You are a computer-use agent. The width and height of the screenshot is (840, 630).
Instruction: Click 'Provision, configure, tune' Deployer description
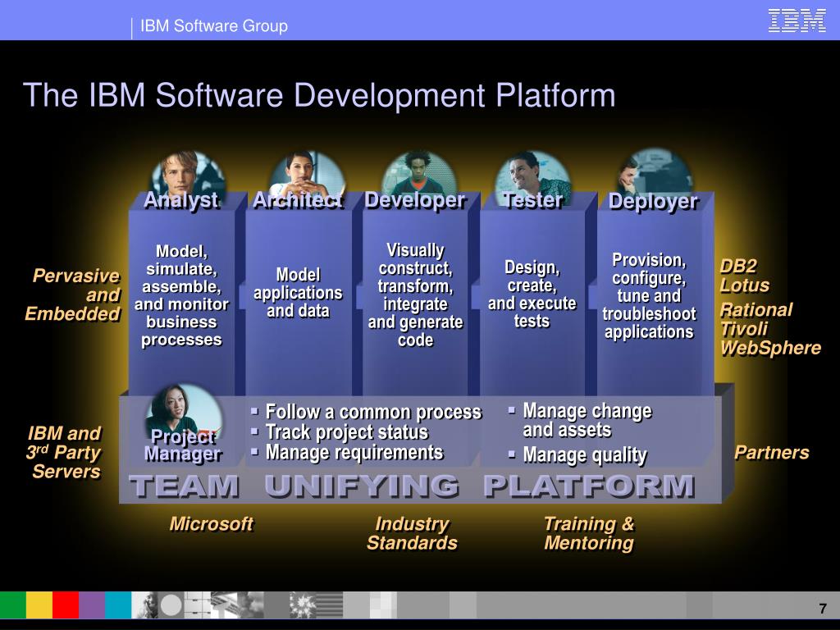[x=649, y=295]
